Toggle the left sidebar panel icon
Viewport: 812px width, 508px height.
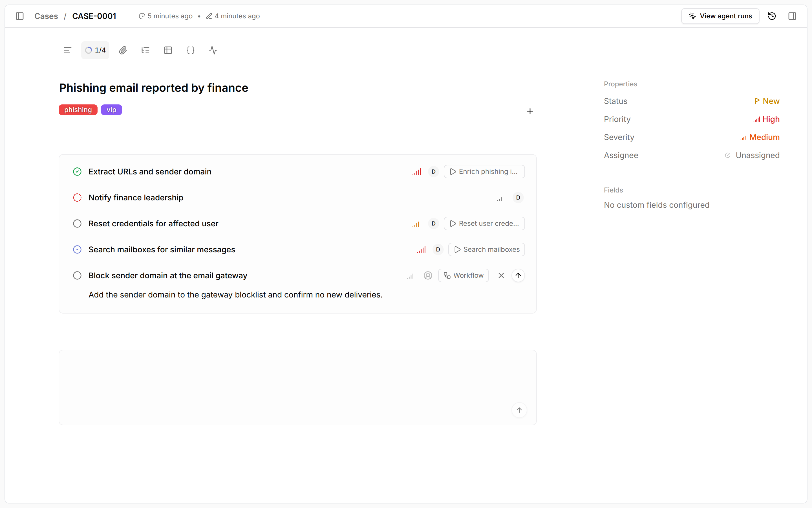tap(20, 16)
